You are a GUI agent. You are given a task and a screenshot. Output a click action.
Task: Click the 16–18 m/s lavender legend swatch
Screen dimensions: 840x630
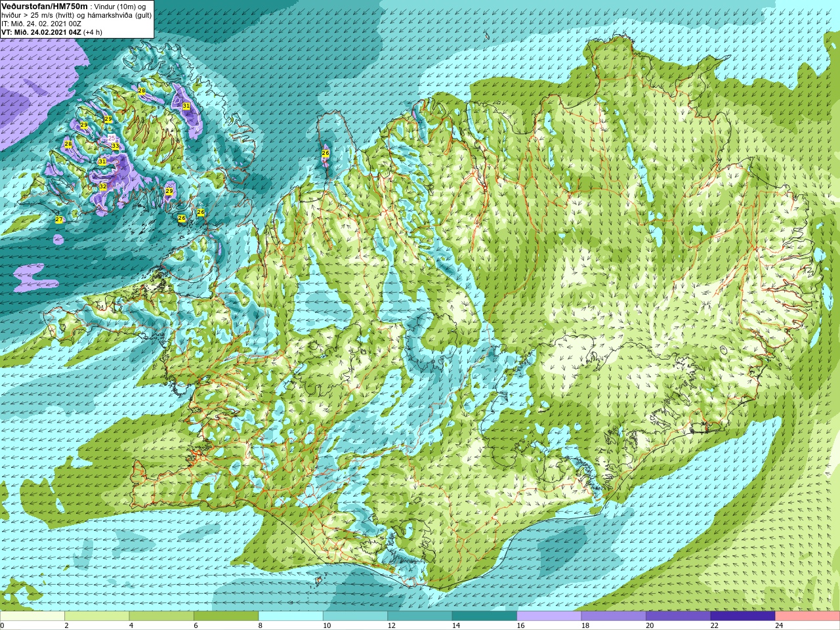(549, 616)
